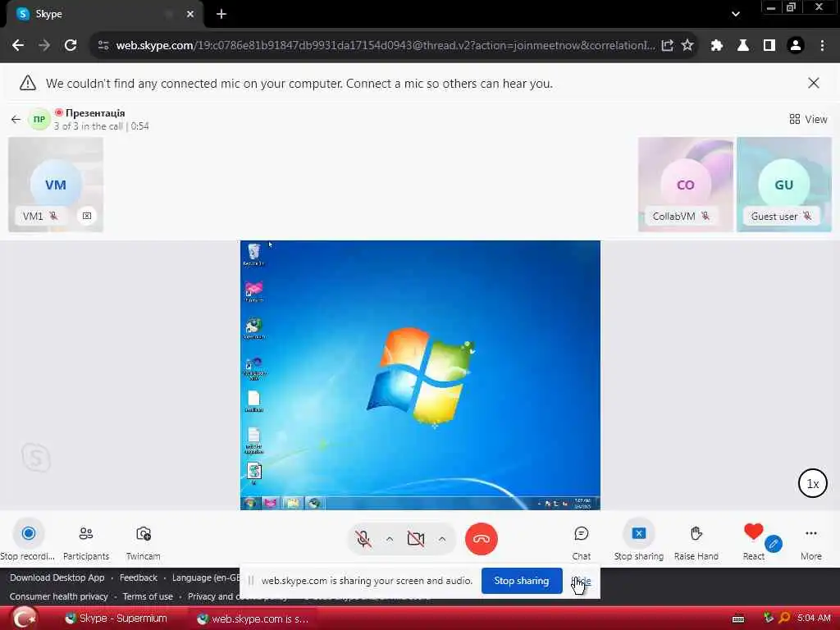The width and height of the screenshot is (840, 630).
Task: Expand camera options chevron
Action: click(442, 539)
